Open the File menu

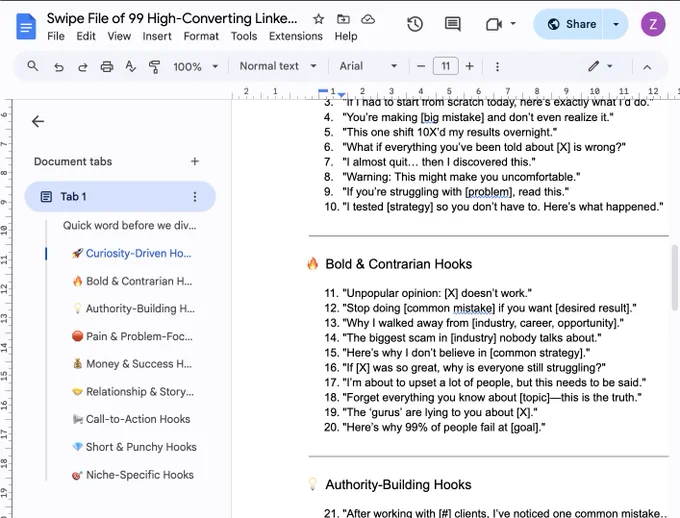pyautogui.click(x=56, y=36)
